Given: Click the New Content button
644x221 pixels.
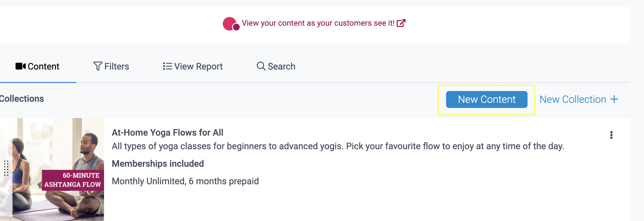Looking at the screenshot, I should [x=487, y=99].
